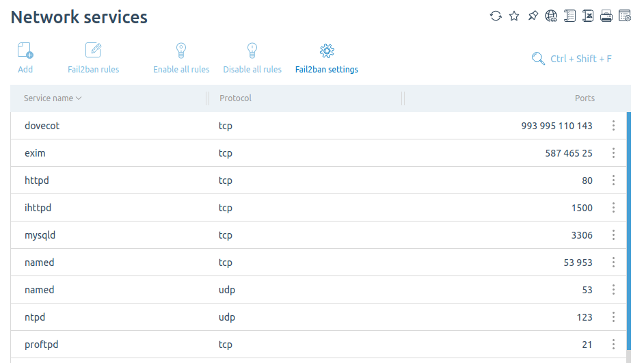The height and width of the screenshot is (363, 644).
Task: Click Enable all rules
Action: point(181,58)
